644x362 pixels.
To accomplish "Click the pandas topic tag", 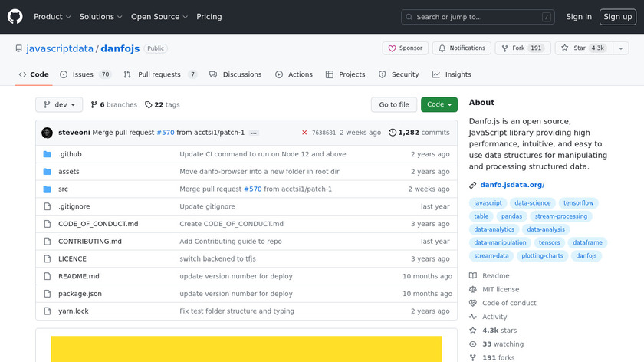I will coord(511,216).
